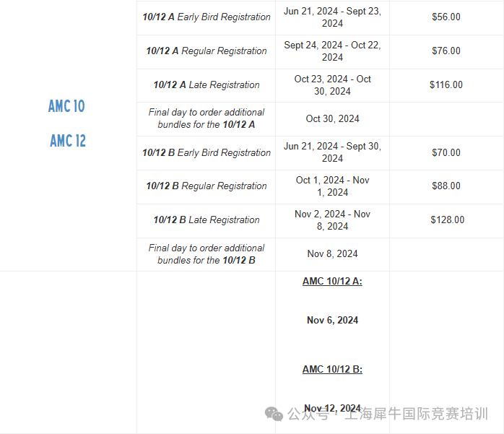
Task: Click the AMC 10 heading
Action: point(66,106)
